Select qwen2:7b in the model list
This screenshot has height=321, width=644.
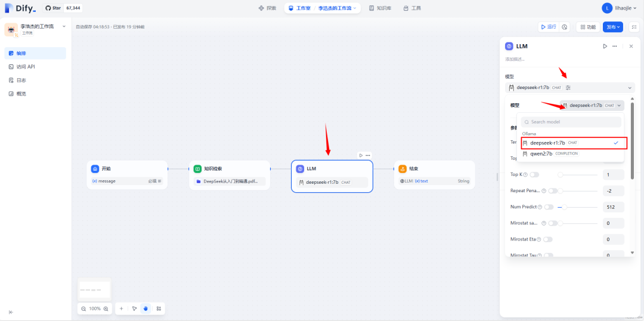point(571,154)
